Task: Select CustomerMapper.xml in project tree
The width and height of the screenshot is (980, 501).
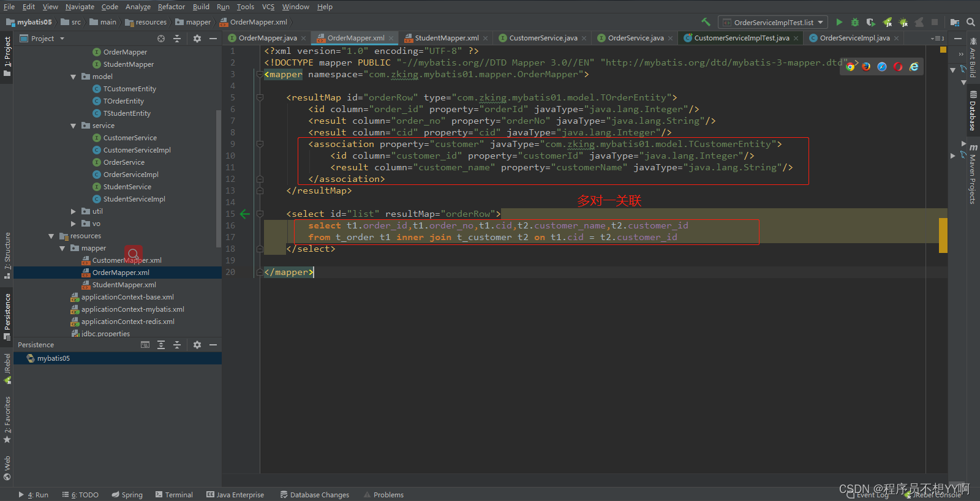Action: (127, 260)
